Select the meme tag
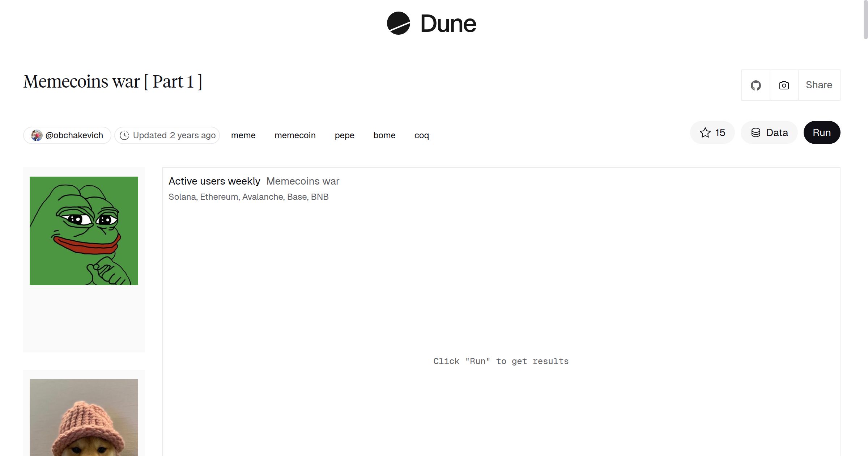The width and height of the screenshot is (868, 456). [243, 135]
